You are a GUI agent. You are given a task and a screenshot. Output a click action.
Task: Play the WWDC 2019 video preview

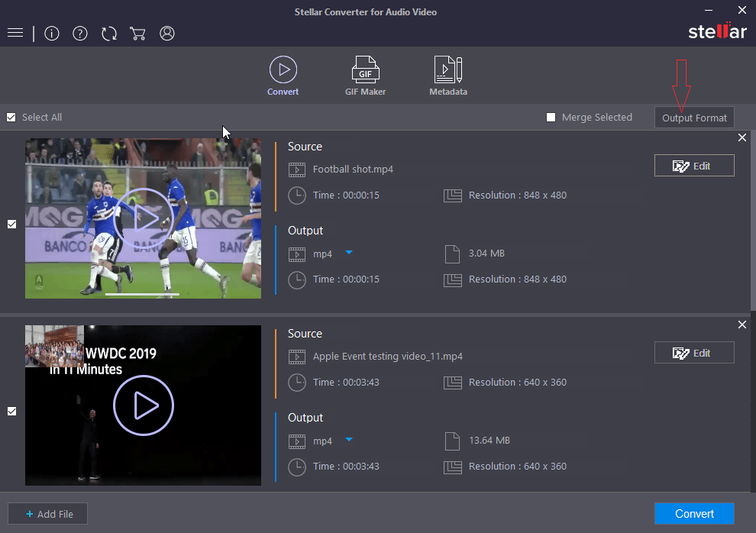point(144,405)
